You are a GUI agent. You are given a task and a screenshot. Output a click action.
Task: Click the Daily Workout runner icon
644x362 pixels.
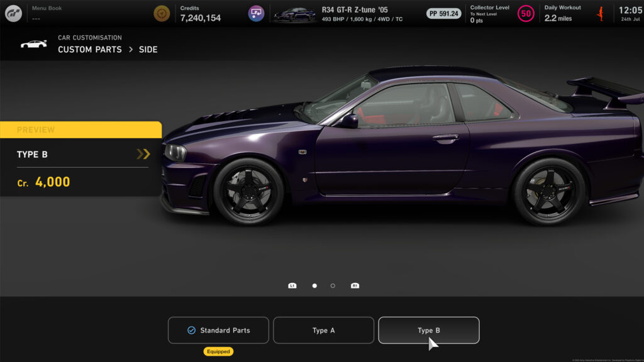pyautogui.click(x=601, y=14)
